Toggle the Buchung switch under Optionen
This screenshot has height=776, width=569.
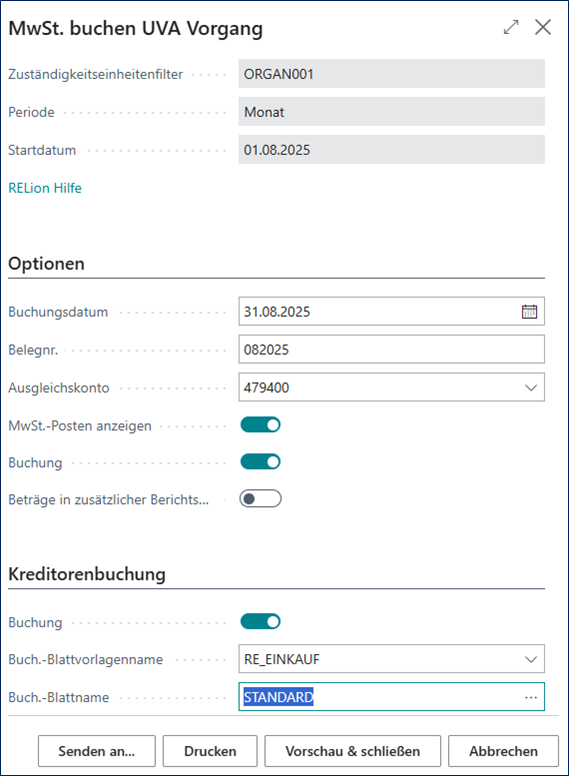click(x=260, y=462)
